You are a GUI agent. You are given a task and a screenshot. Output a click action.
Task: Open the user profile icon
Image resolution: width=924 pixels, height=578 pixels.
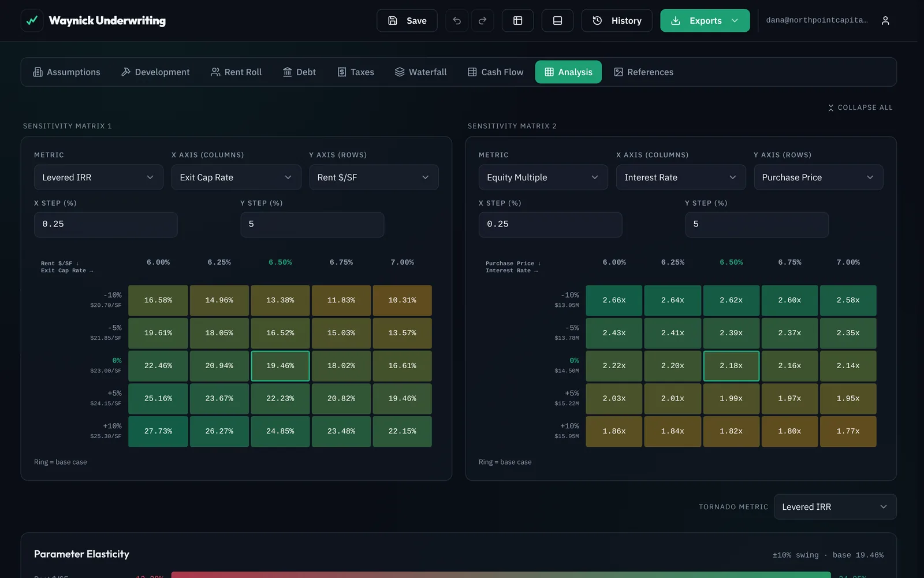pos(885,21)
